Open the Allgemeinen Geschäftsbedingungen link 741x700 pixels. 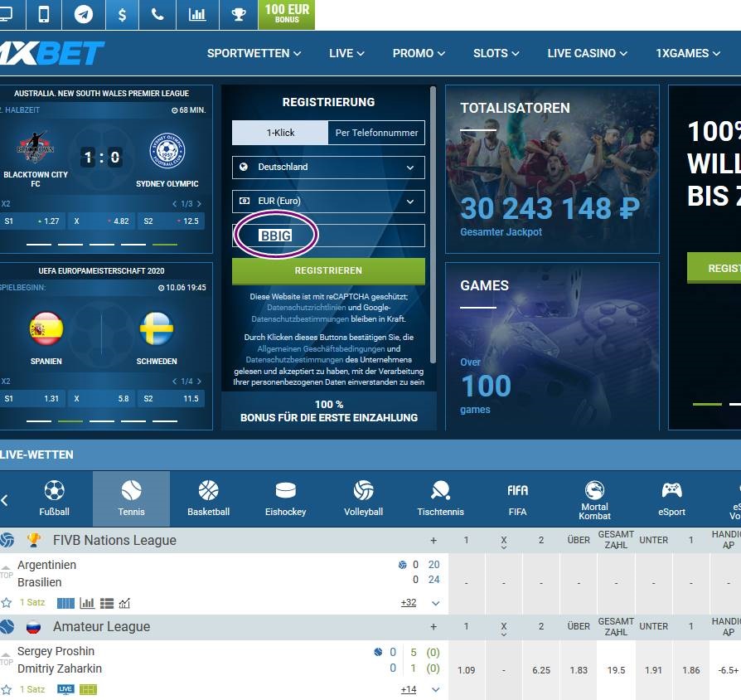[x=321, y=349]
